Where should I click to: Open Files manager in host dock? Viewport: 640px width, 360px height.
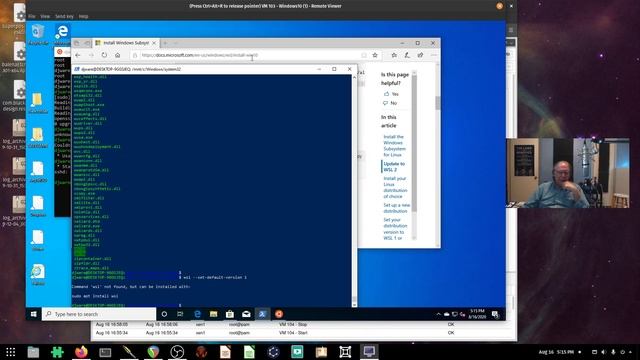(x=33, y=351)
